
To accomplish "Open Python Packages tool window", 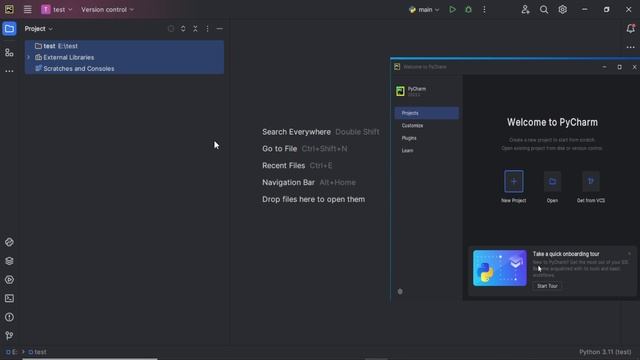I will (9, 242).
